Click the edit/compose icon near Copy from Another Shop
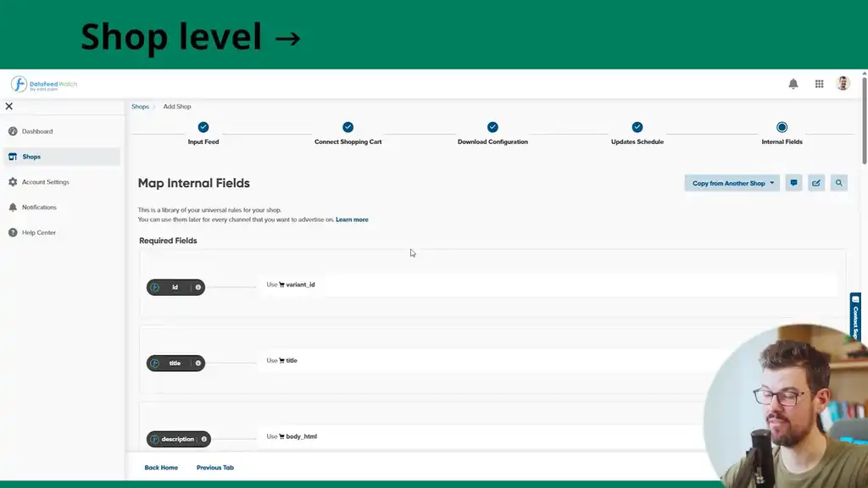Viewport: 868px width, 488px height. [x=816, y=182]
